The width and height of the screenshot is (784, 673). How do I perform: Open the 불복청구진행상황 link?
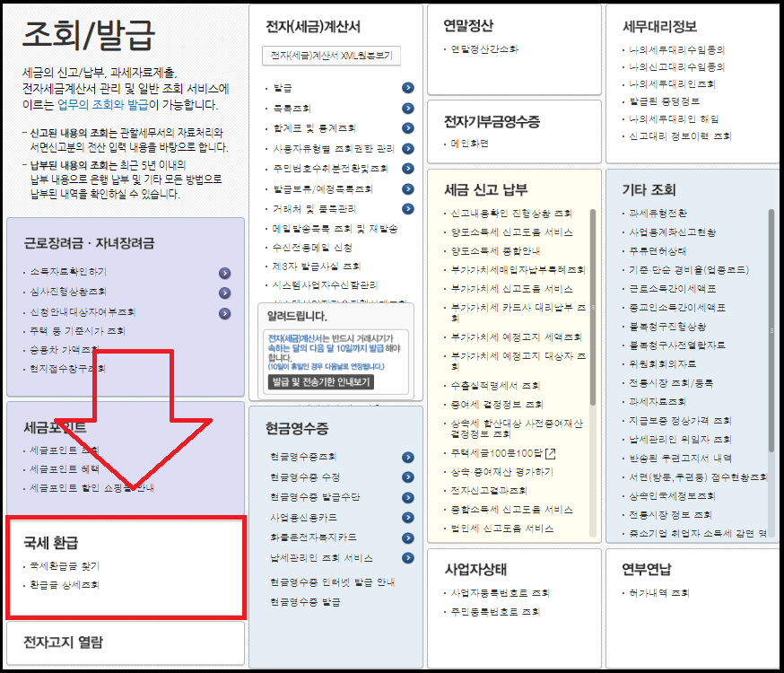click(x=667, y=327)
